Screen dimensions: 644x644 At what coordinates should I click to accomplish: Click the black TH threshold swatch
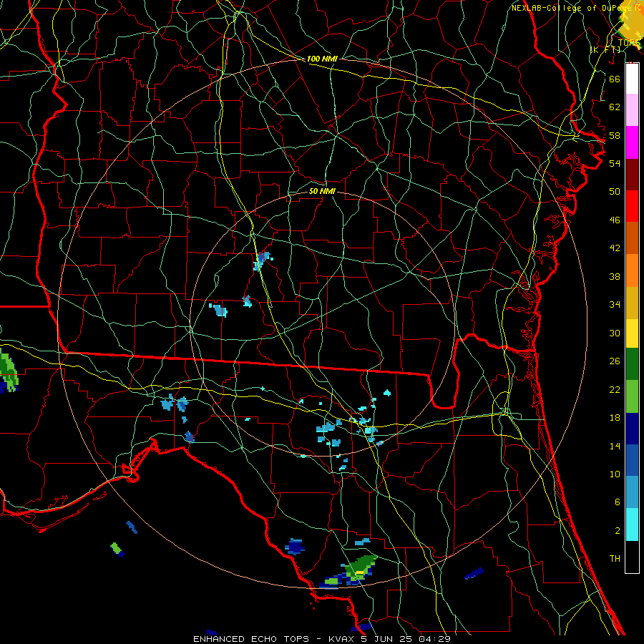[x=632, y=557]
